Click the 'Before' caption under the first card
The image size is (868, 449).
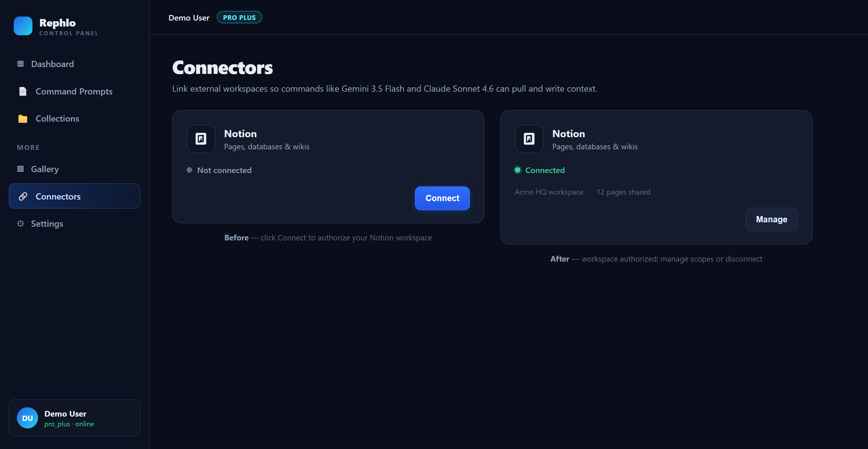coord(328,238)
